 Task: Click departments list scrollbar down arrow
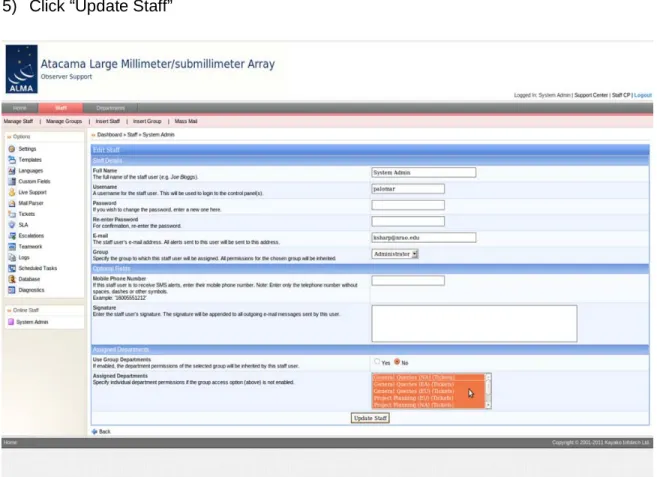[488, 405]
